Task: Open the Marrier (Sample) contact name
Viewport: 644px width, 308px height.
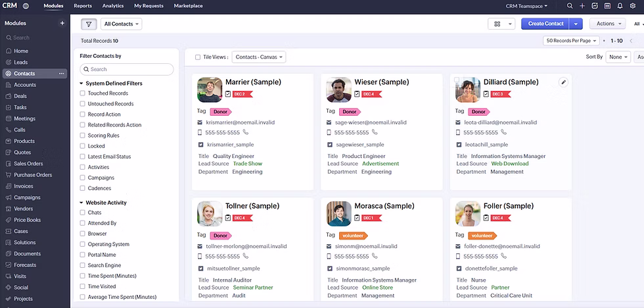Action: pos(253,82)
